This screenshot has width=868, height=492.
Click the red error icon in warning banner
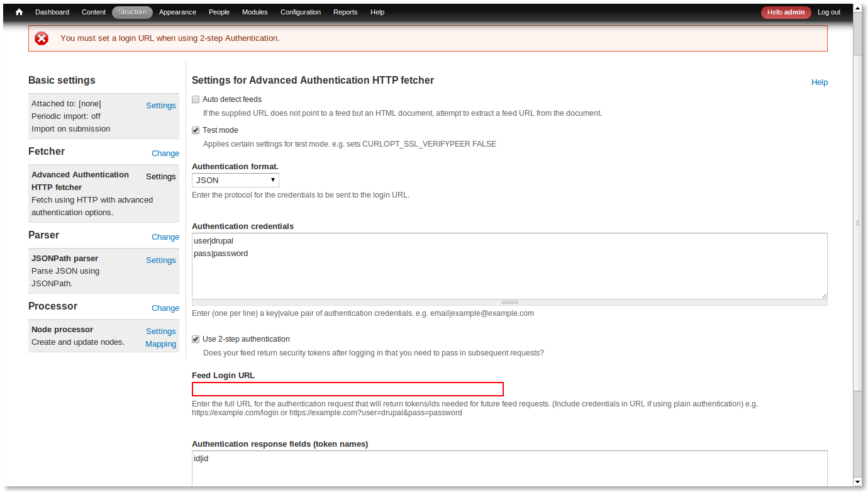[x=42, y=38]
